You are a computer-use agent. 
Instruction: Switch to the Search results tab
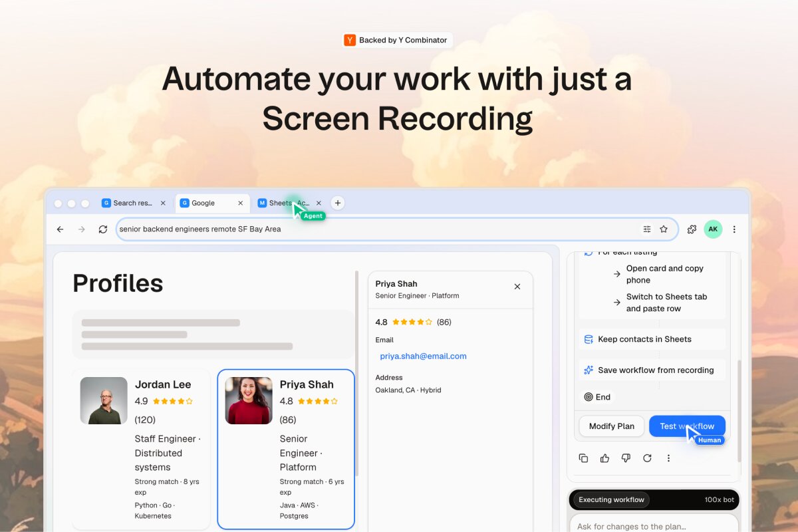pyautogui.click(x=127, y=203)
